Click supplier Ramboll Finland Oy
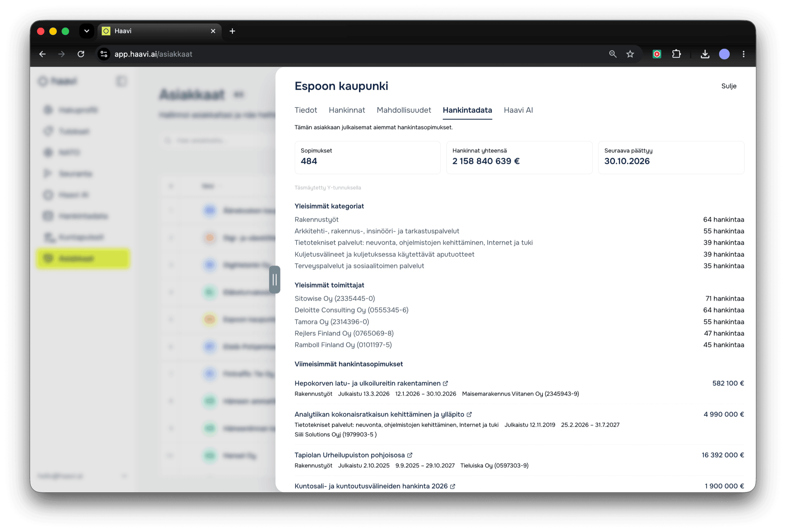The width and height of the screenshot is (786, 532). (x=343, y=345)
